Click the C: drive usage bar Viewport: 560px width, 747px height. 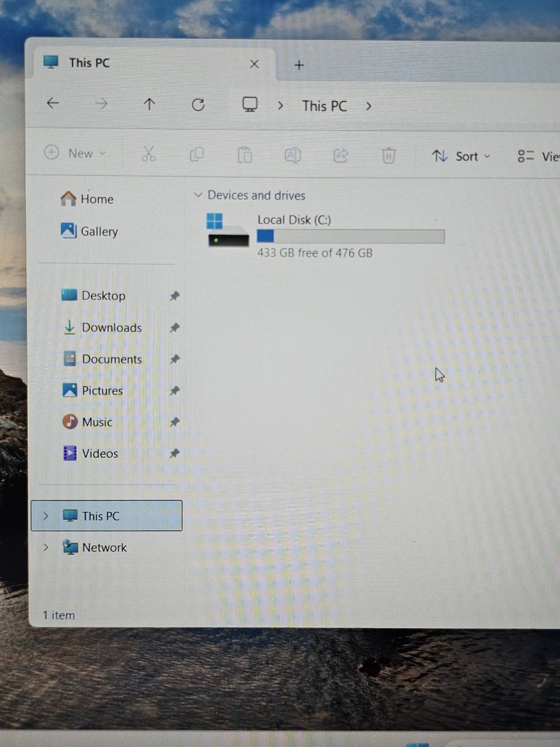coord(350,236)
